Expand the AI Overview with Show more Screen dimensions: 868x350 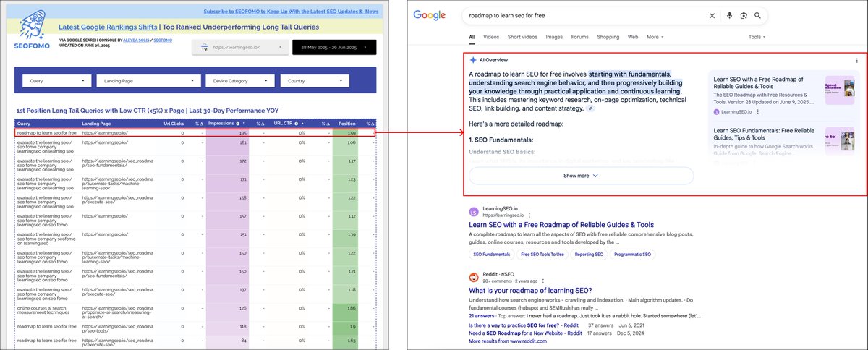coord(581,176)
